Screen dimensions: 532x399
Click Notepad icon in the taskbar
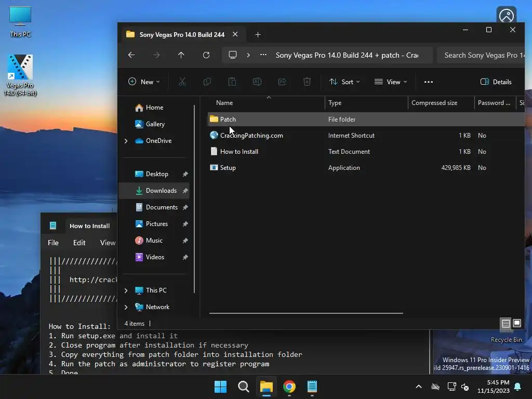coord(312,387)
